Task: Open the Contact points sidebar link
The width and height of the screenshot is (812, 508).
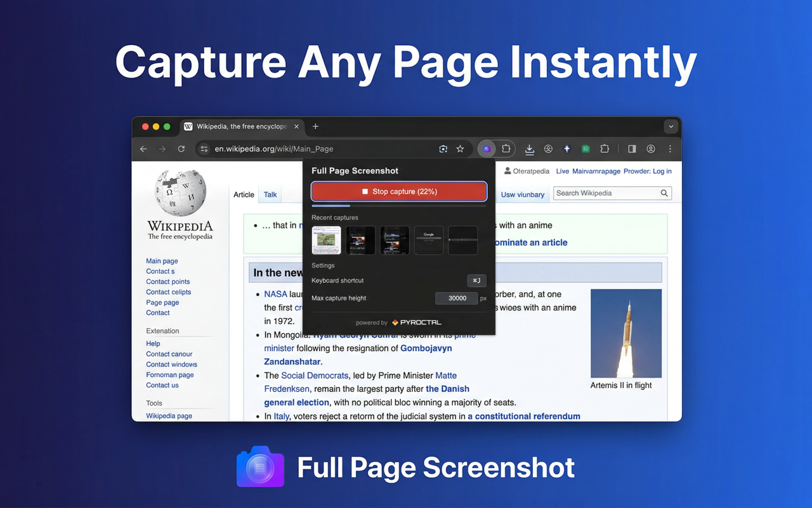Action: click(x=168, y=281)
